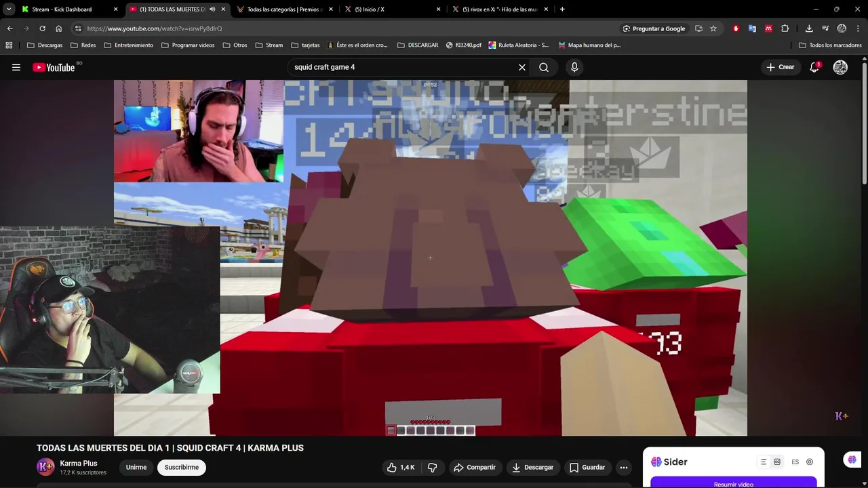Open the YouTube account avatar menu

pos(840,67)
